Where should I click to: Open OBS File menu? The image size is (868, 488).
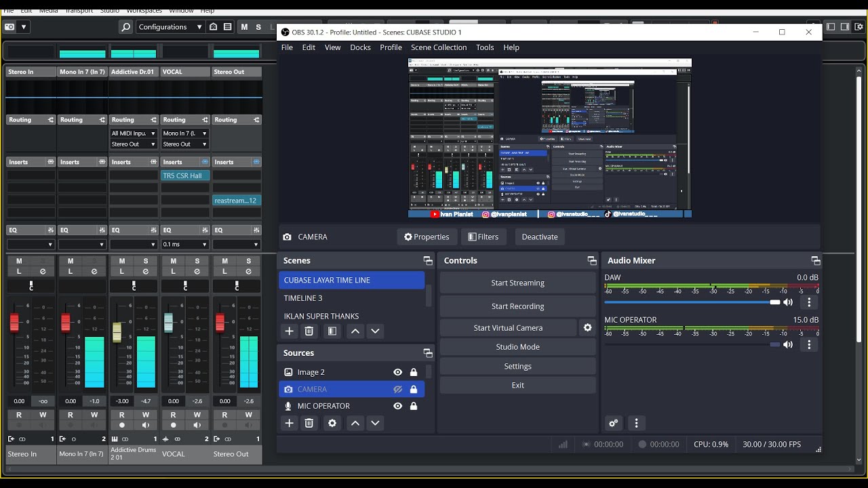tap(287, 47)
